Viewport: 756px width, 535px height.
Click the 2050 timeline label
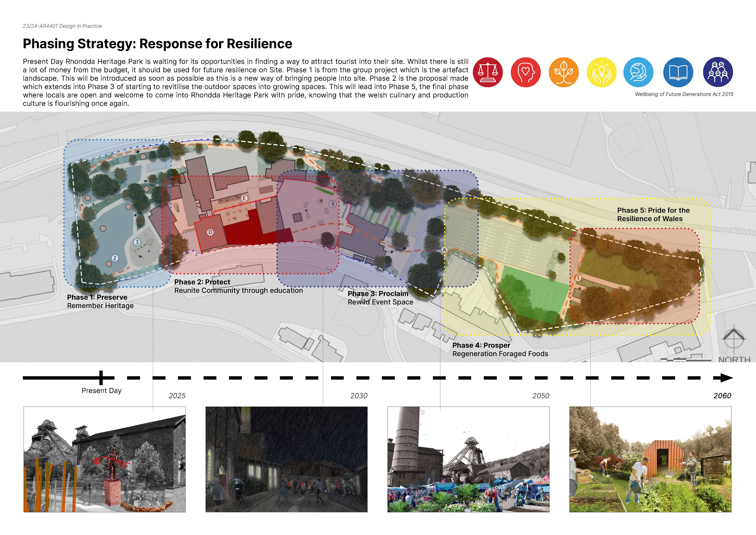(541, 395)
